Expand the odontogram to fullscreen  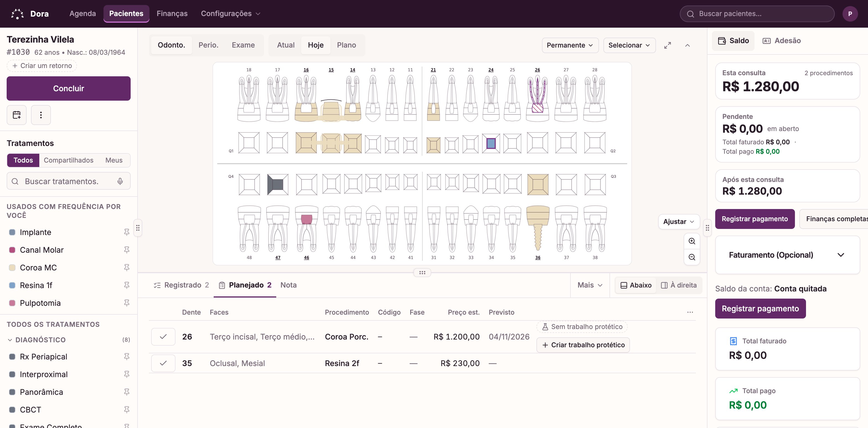(668, 45)
